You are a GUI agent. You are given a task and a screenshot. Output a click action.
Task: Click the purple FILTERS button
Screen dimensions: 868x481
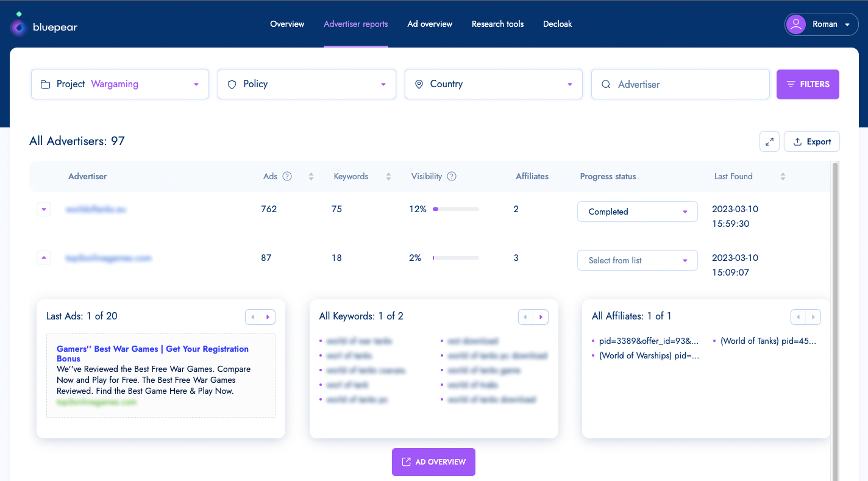(808, 84)
